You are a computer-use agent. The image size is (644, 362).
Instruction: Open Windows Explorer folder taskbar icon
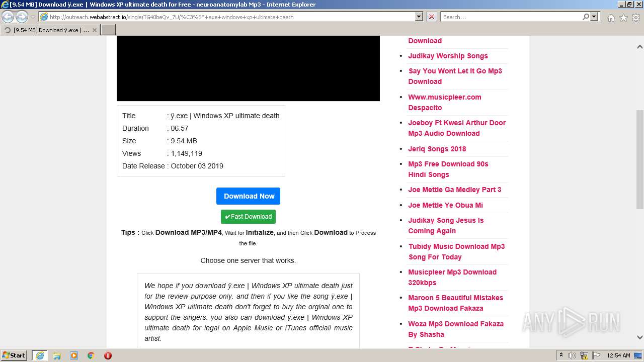(x=57, y=355)
